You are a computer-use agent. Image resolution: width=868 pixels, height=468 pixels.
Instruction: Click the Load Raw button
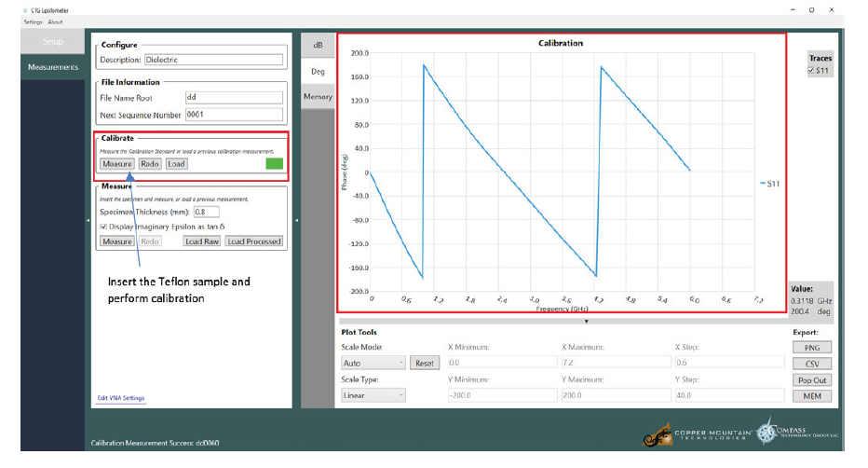(x=201, y=241)
